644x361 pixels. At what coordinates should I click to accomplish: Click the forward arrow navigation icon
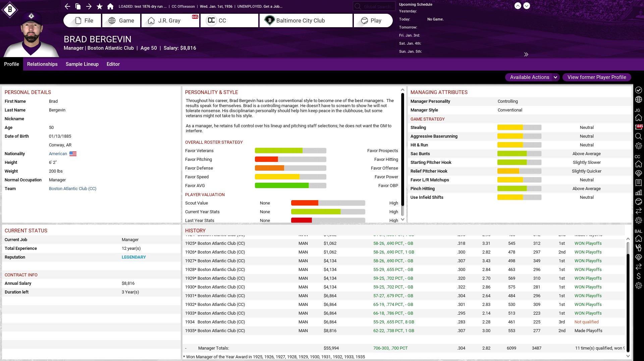[89, 6]
